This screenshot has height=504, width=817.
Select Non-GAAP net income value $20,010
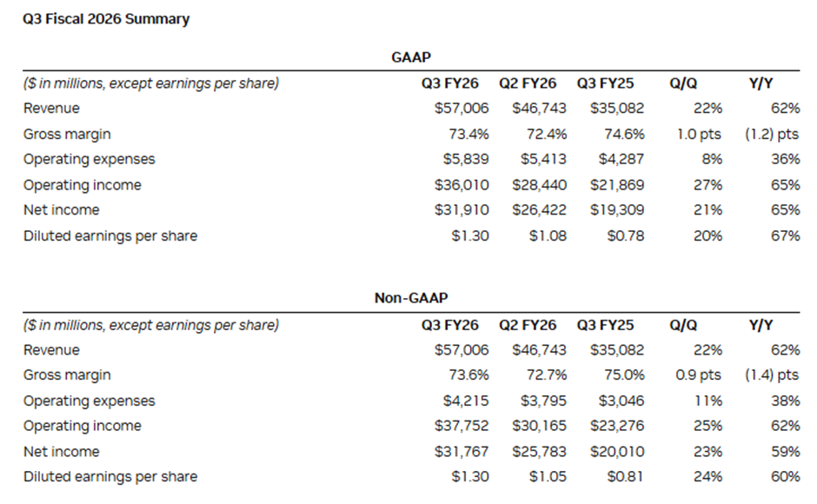617,452
